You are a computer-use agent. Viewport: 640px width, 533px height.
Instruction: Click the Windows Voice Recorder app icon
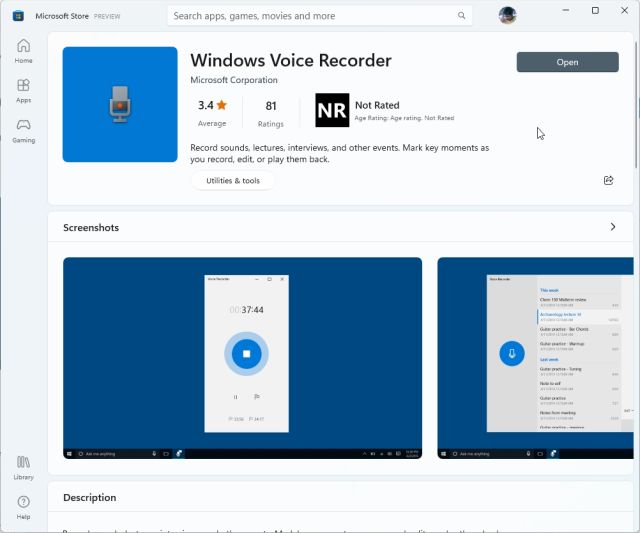[120, 104]
